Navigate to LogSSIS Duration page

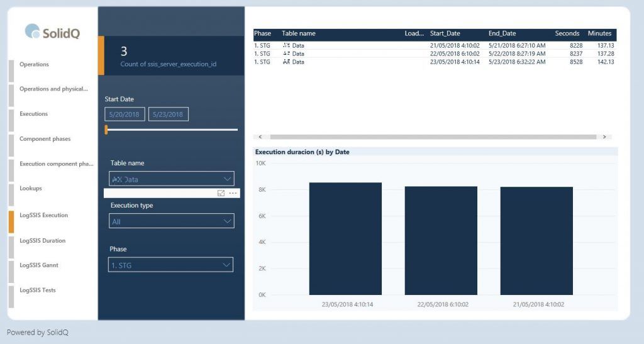coord(42,241)
